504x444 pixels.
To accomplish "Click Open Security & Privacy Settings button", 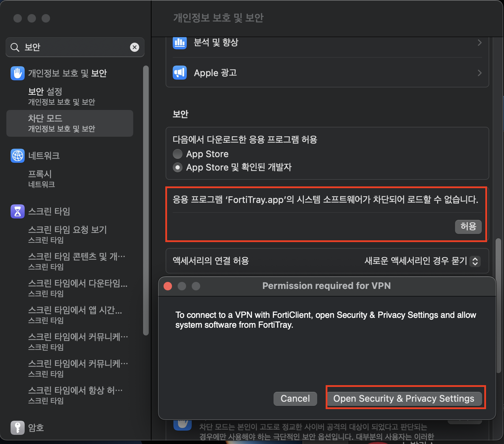I will (404, 399).
